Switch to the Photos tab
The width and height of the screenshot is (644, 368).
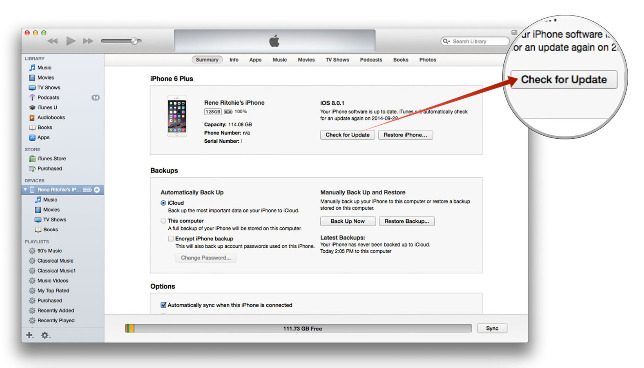(x=428, y=60)
